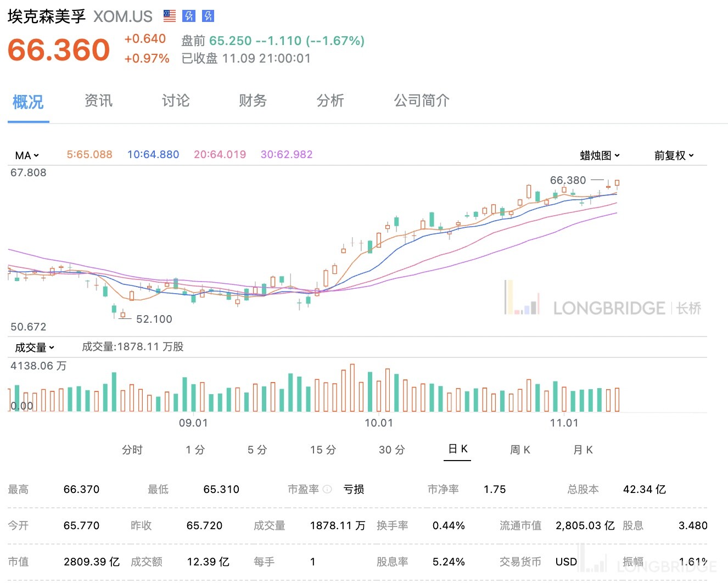Click the first blue lightning badge icon

point(189,16)
